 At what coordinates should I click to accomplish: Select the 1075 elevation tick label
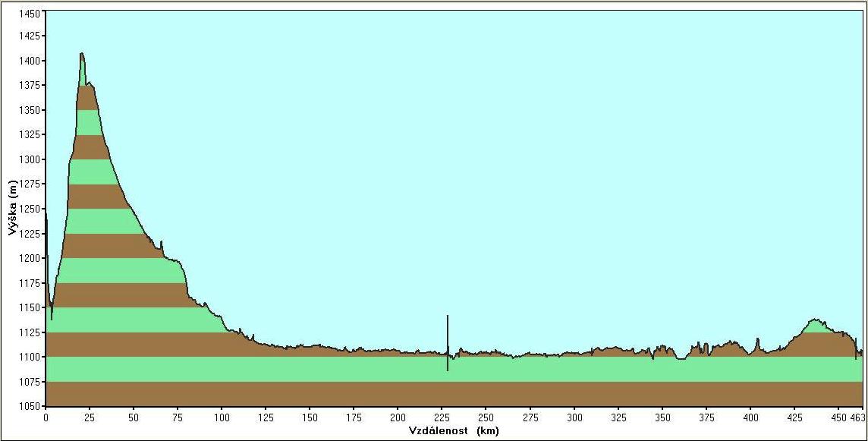[29, 382]
